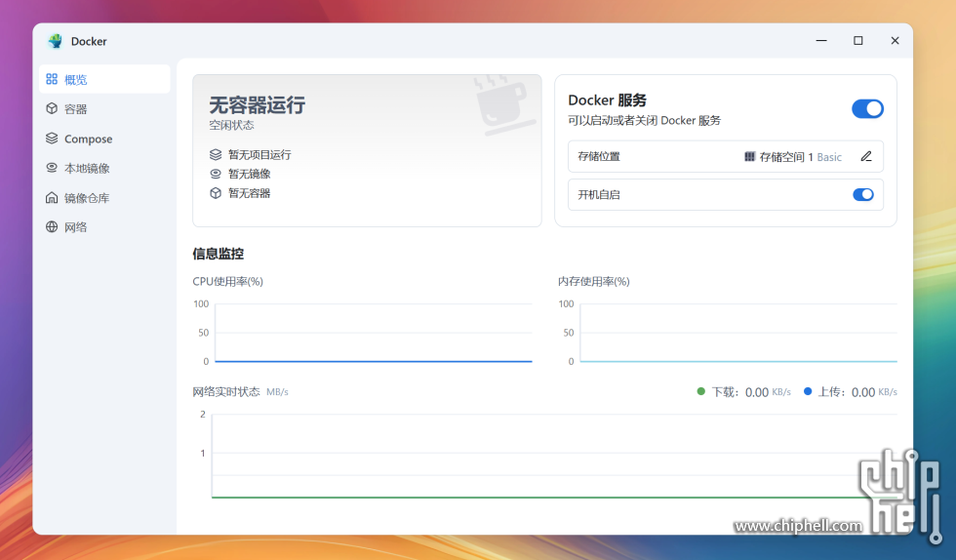
Task: Click the 暂无镜像 text
Action: point(250,174)
